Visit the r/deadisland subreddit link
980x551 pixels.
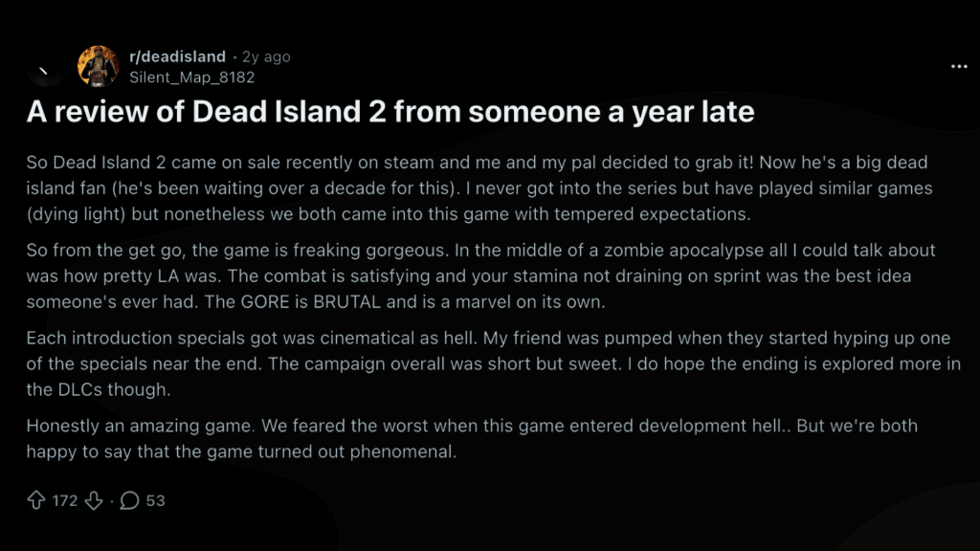point(177,56)
